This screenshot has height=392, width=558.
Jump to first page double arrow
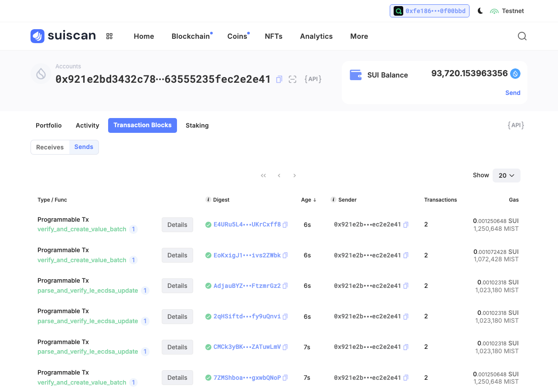(263, 176)
